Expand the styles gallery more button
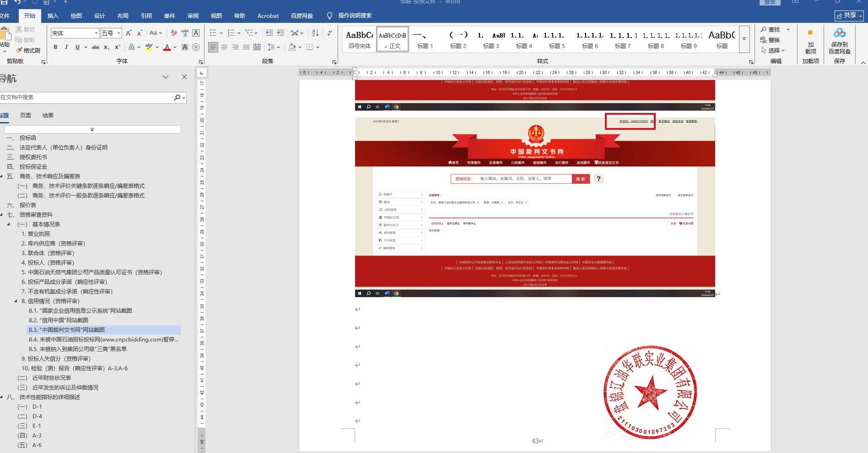 pyautogui.click(x=744, y=39)
